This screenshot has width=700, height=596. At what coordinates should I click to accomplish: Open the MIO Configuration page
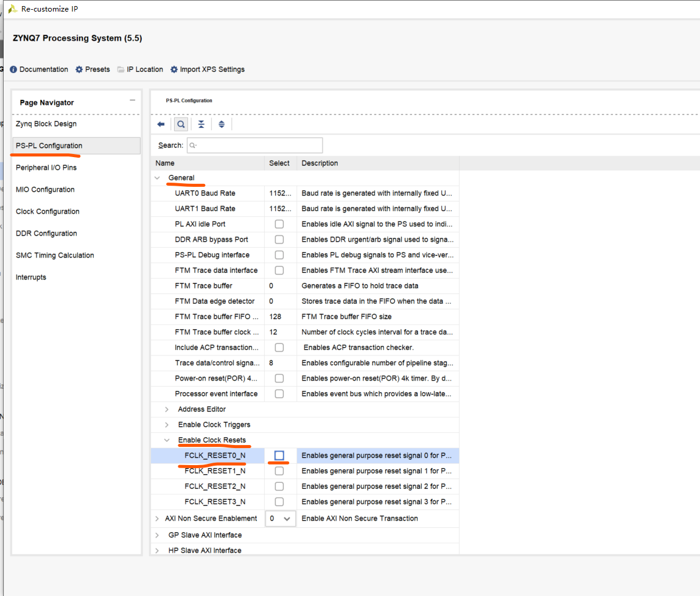click(x=45, y=190)
